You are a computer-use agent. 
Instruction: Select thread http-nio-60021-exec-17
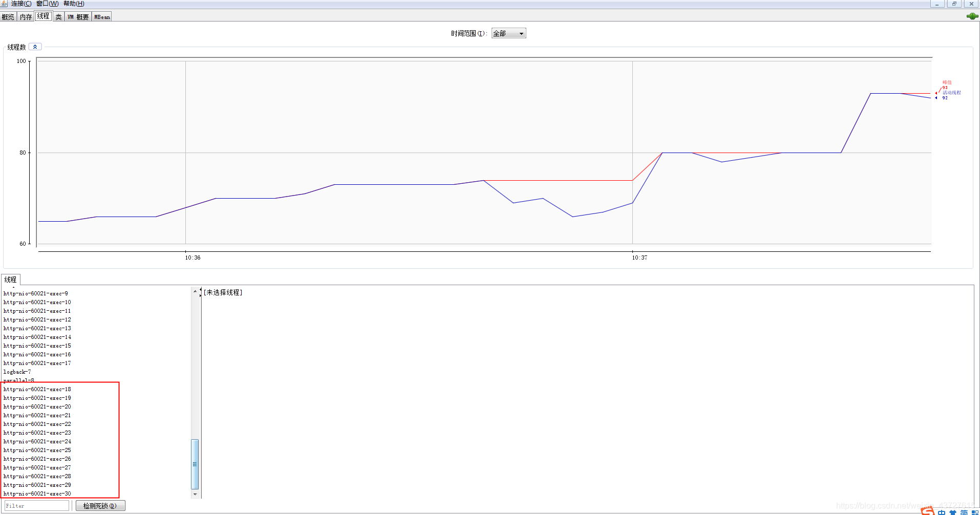click(37, 363)
